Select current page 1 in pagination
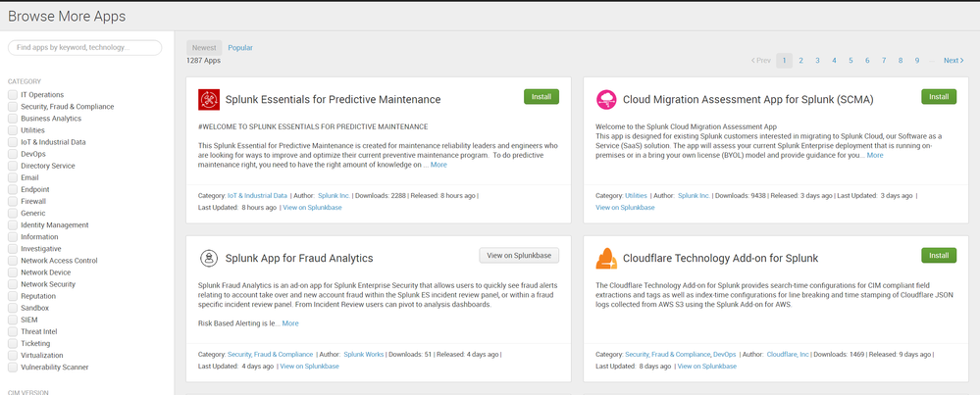This screenshot has height=395, width=980. (785, 61)
